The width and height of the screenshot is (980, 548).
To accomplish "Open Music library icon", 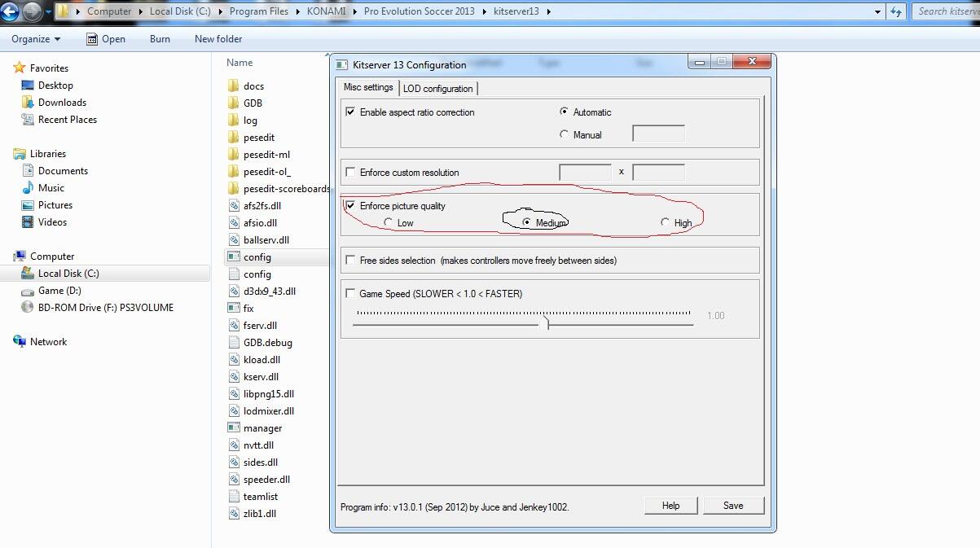I will click(28, 187).
